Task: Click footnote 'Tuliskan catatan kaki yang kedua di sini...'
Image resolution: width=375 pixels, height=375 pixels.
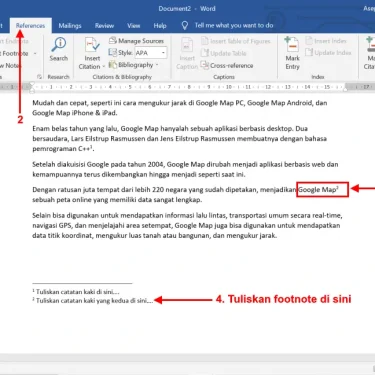Action: click(x=93, y=300)
